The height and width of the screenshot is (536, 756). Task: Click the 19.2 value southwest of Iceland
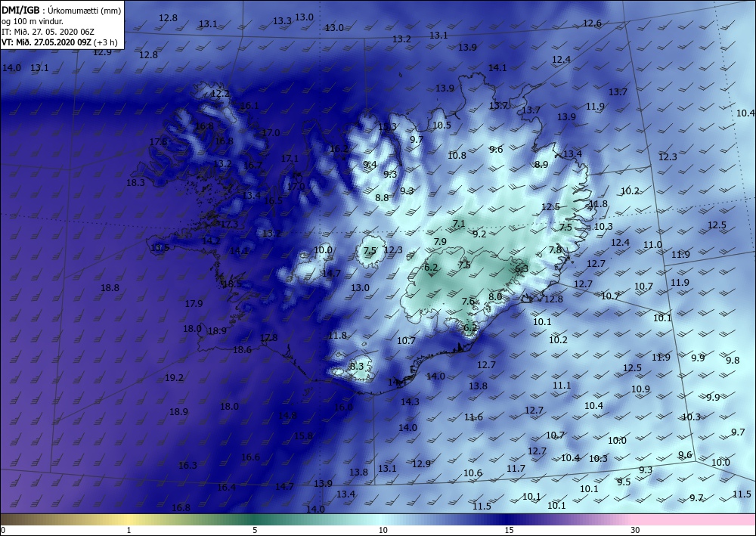click(174, 378)
